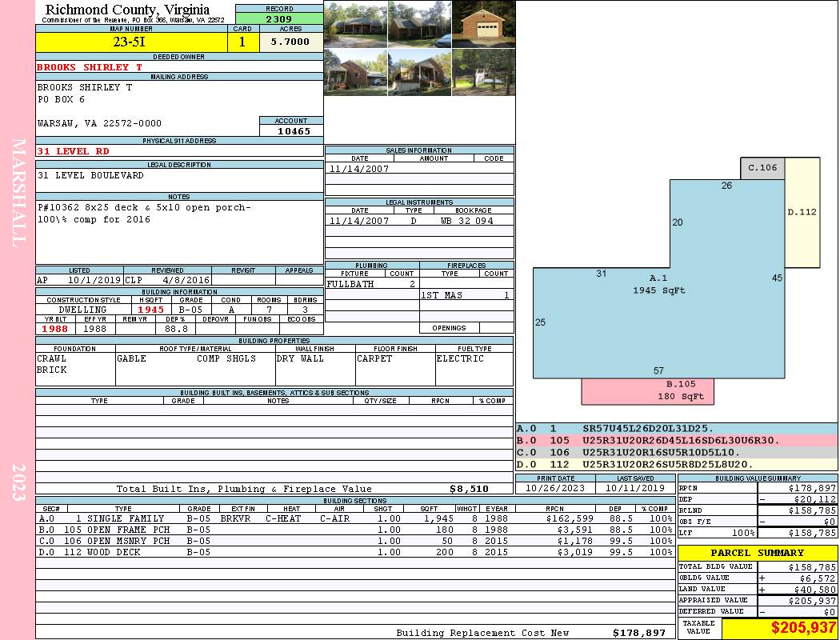Screen dimensions: 840x640
Task: Select the D.112 deck sketch section
Action: click(x=802, y=212)
